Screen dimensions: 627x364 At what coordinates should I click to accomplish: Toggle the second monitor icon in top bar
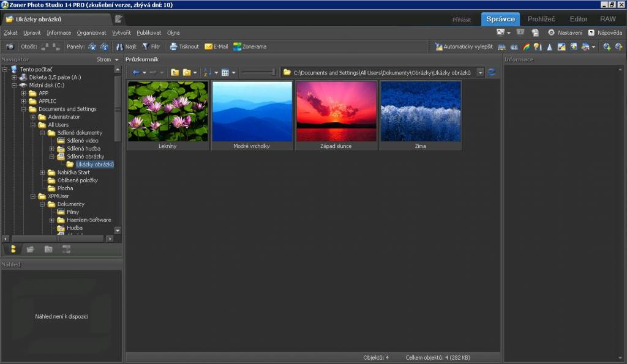tap(520, 32)
